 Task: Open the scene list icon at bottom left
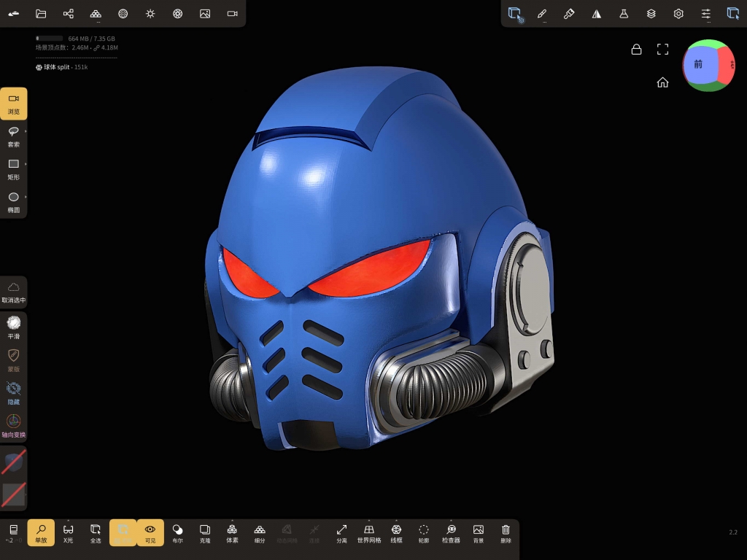[x=14, y=532]
